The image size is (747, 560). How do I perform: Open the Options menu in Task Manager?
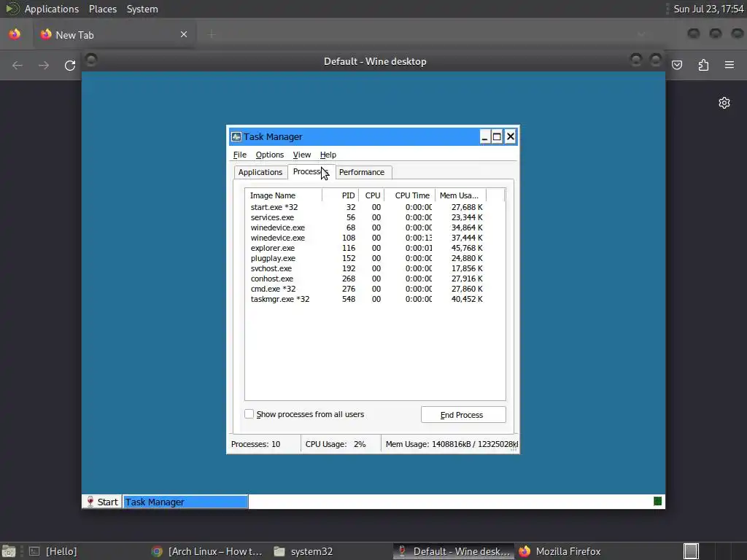[x=270, y=155]
